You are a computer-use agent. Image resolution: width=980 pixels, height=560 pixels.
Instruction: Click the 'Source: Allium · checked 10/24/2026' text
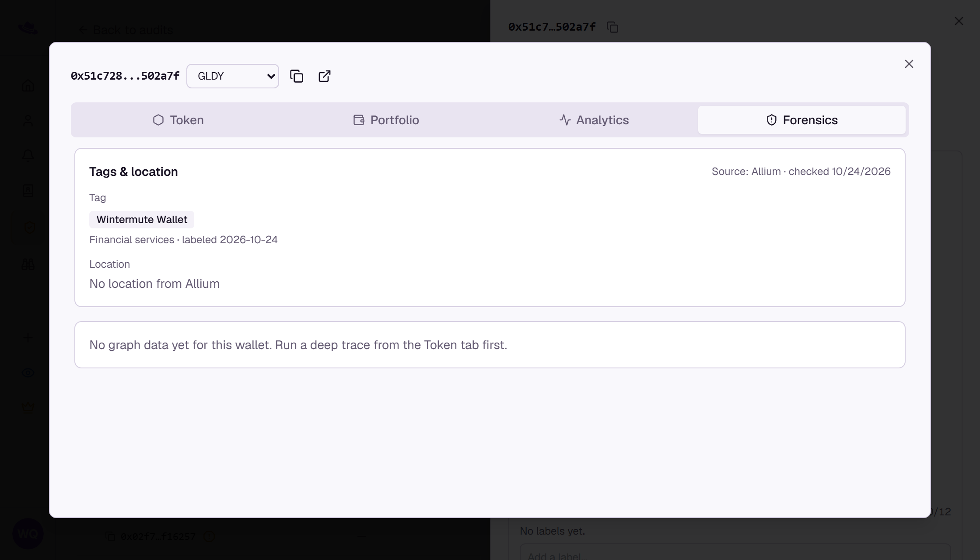(x=801, y=171)
